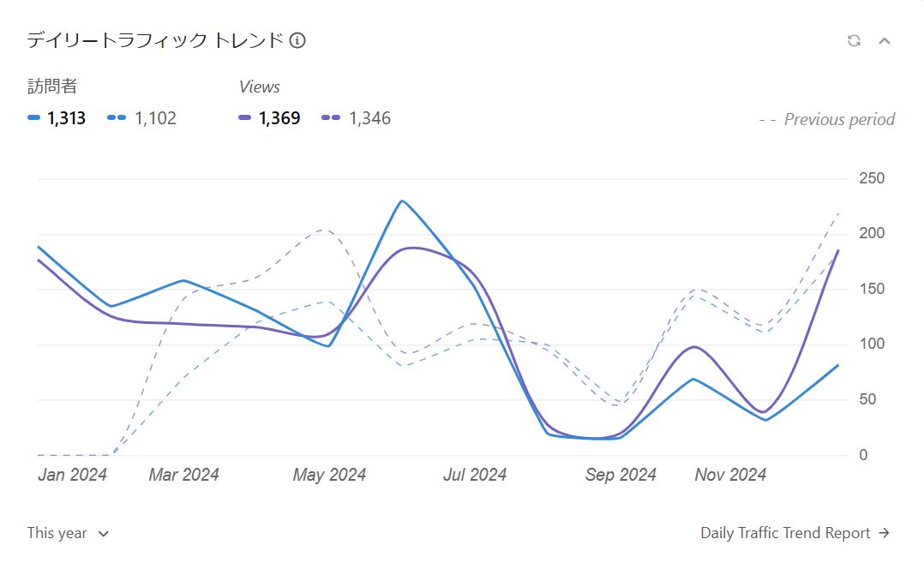Screen dimensions: 924x563
Task: Click the chevron beside This year
Action: point(104,534)
